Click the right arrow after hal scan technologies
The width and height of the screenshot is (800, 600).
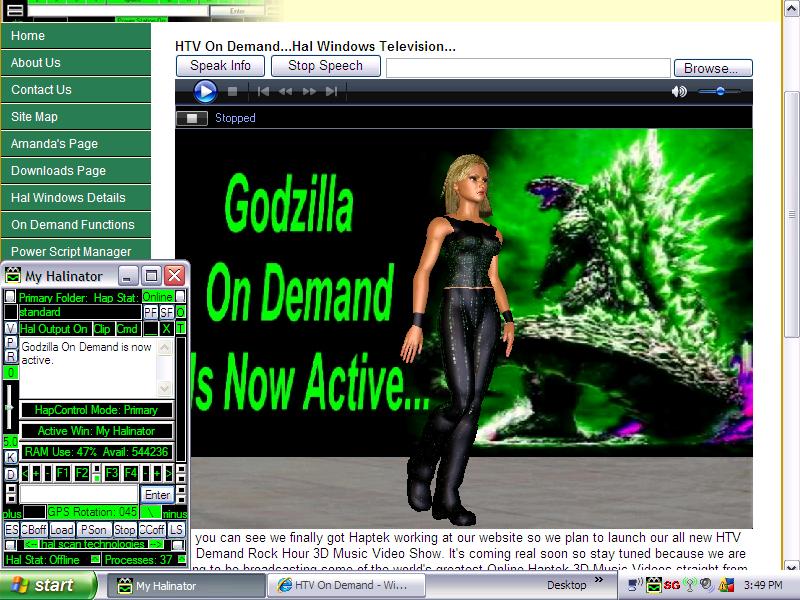[x=157, y=544]
